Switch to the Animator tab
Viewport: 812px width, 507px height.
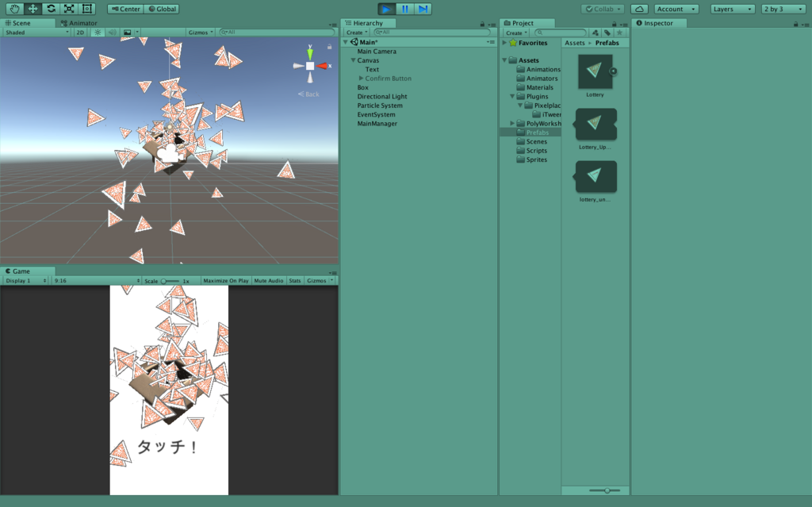[79, 23]
